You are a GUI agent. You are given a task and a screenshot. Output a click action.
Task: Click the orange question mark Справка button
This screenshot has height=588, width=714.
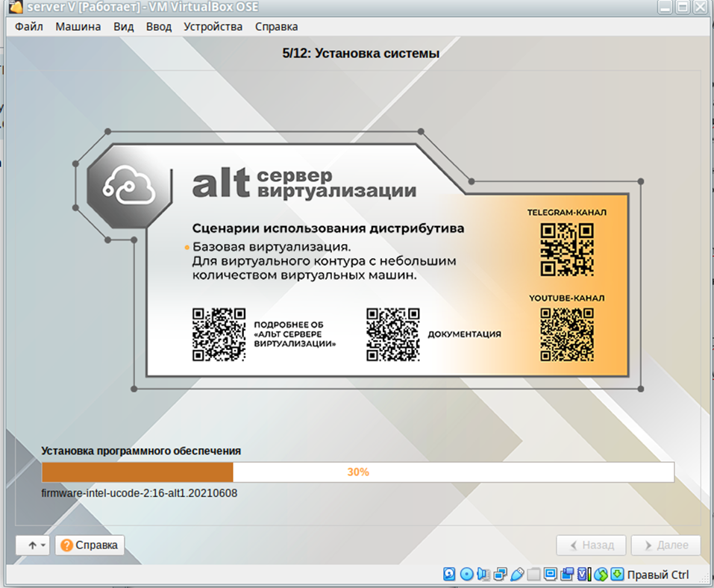tap(90, 545)
